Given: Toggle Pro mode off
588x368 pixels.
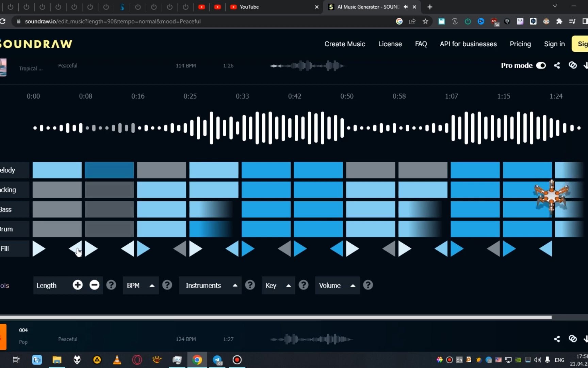Looking at the screenshot, I should click(x=541, y=65).
